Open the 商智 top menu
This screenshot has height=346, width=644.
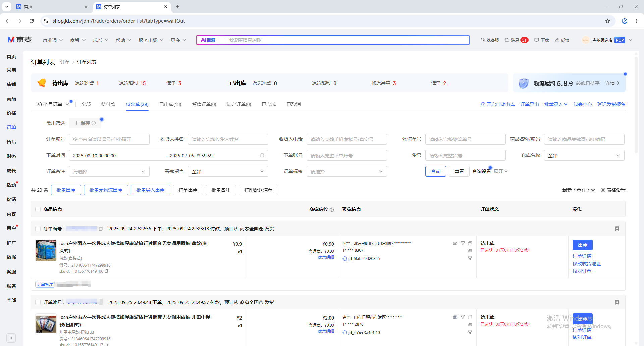(77, 40)
